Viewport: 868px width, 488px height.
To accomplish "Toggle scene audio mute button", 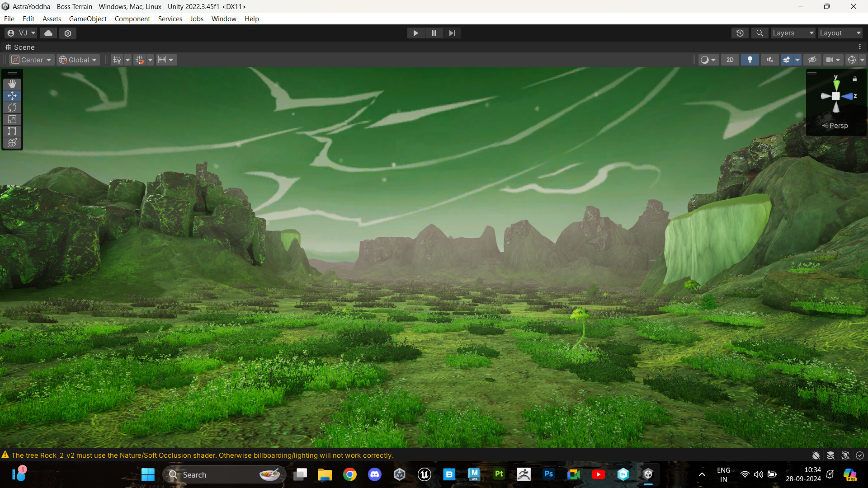I will point(770,60).
